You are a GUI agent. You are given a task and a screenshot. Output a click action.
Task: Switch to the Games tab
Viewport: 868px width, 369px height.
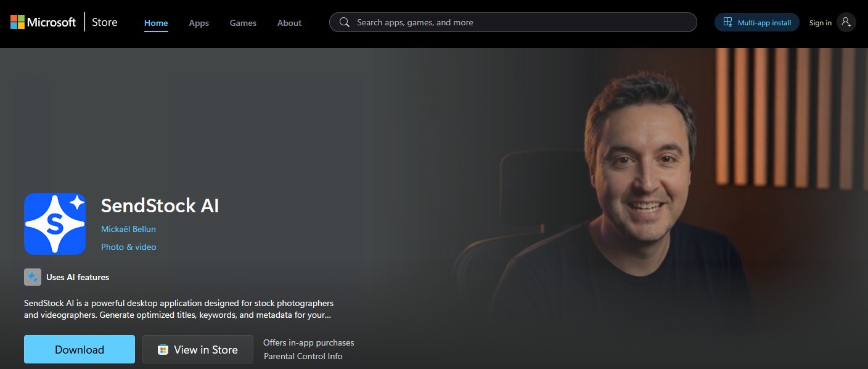tap(242, 23)
